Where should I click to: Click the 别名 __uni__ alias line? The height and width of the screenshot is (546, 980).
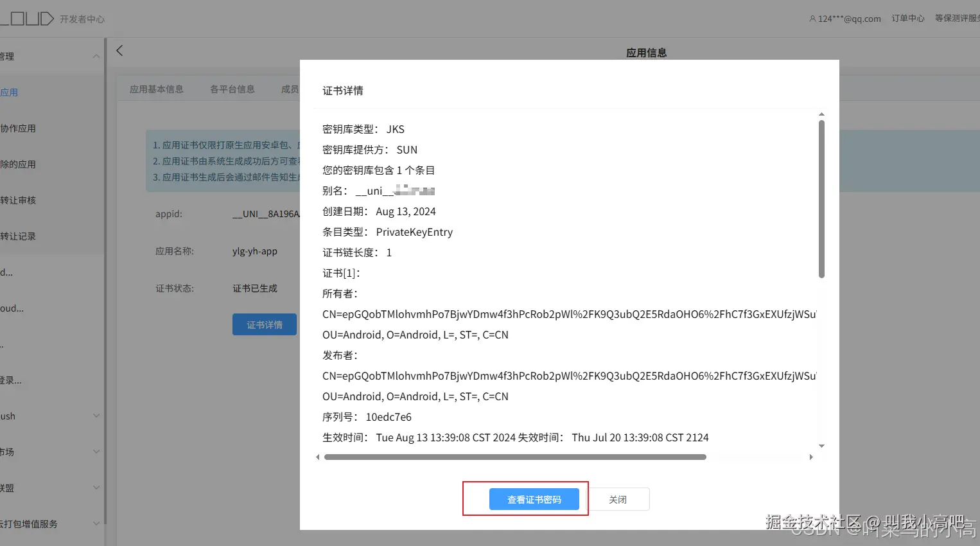coord(379,191)
